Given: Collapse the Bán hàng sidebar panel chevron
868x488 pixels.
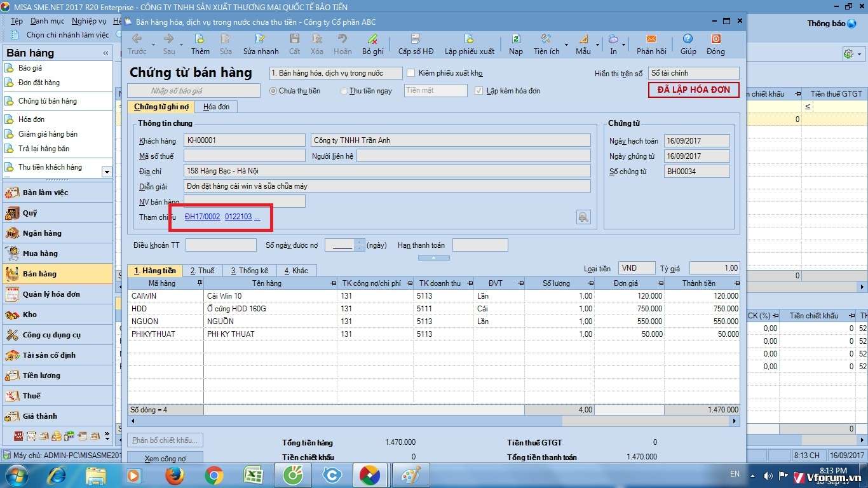Looking at the screenshot, I should tap(105, 53).
